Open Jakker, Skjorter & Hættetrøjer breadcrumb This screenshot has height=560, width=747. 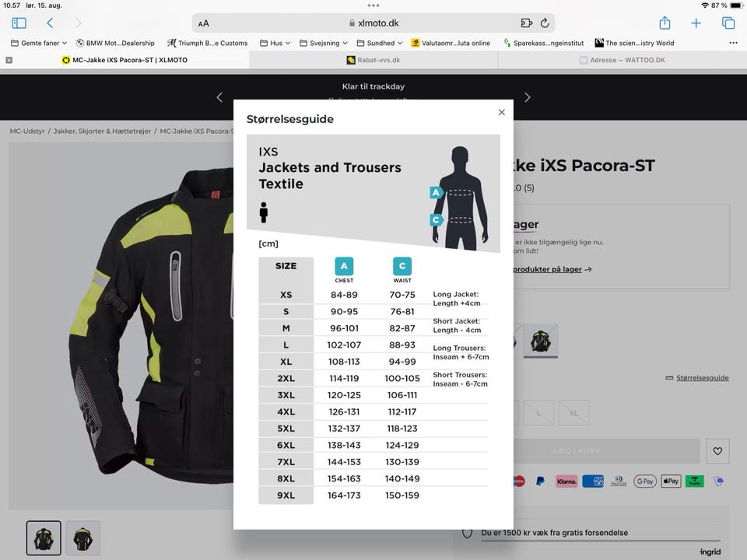tap(102, 131)
